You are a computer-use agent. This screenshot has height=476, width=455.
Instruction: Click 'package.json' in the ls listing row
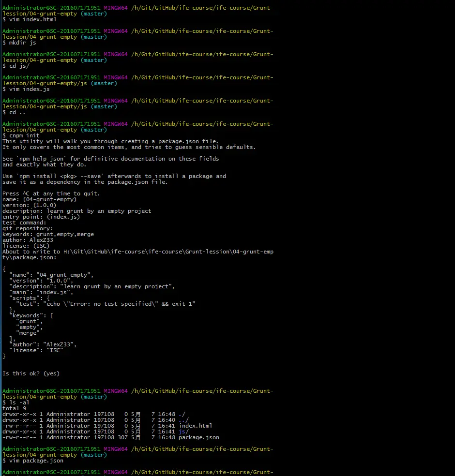coord(198,438)
